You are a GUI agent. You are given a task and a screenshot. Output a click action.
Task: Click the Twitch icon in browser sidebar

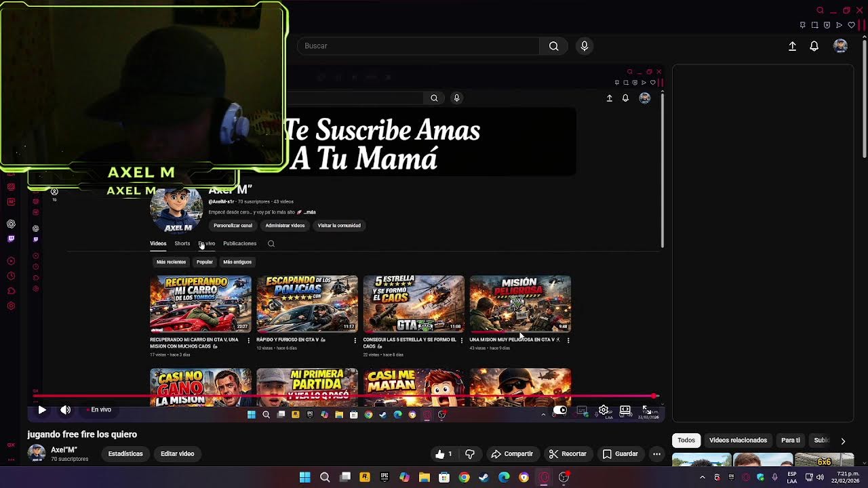pyautogui.click(x=12, y=239)
